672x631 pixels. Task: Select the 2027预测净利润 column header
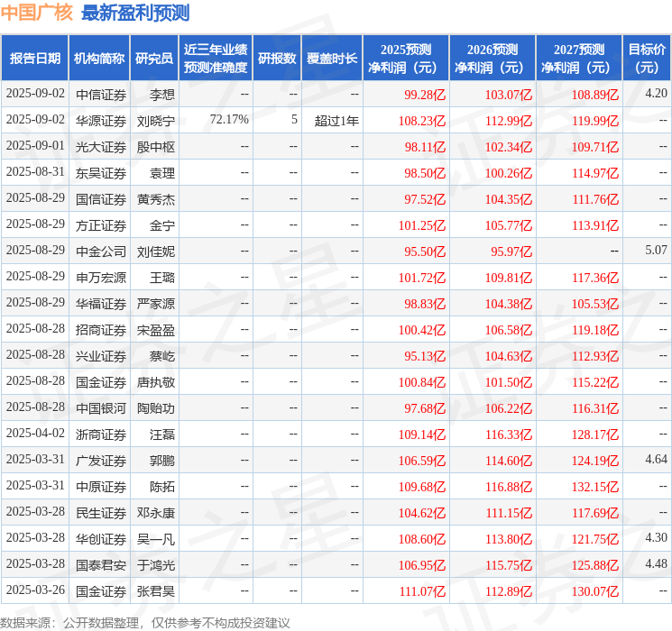(x=579, y=59)
